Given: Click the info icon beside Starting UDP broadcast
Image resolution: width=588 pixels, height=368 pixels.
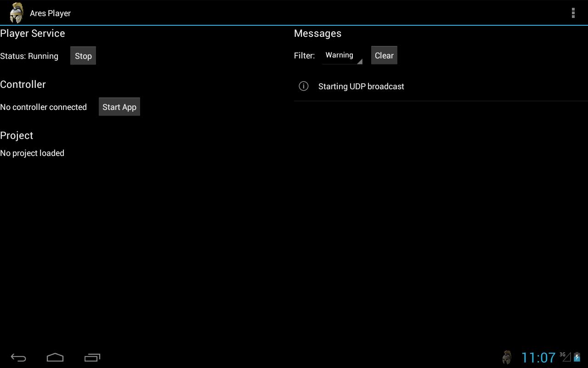Looking at the screenshot, I should pos(304,86).
